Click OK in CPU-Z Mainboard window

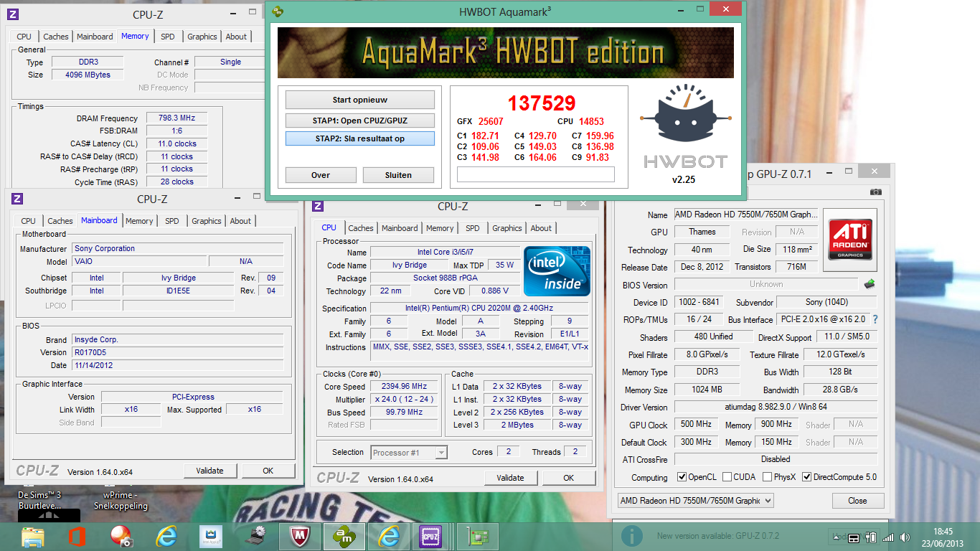[268, 471]
